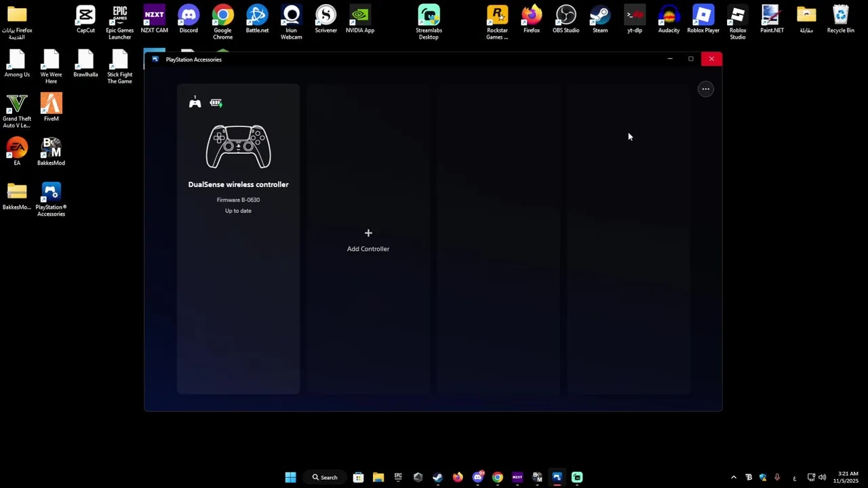The width and height of the screenshot is (868, 488).
Task: Select the DualSense controller illustration
Action: (238, 147)
